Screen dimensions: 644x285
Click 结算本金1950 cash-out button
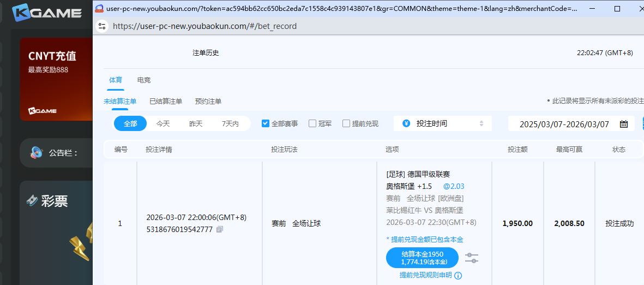tap(422, 258)
